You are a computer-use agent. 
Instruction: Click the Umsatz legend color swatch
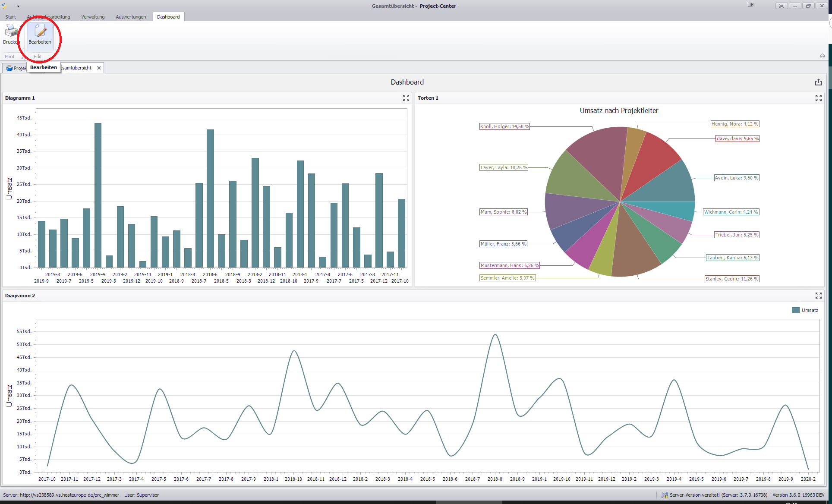[x=796, y=310]
